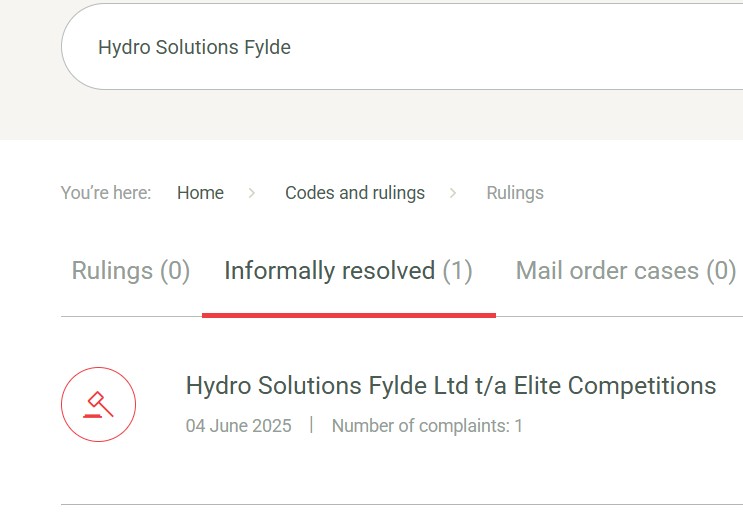Click the chevron after Codes and rulings

click(x=453, y=193)
